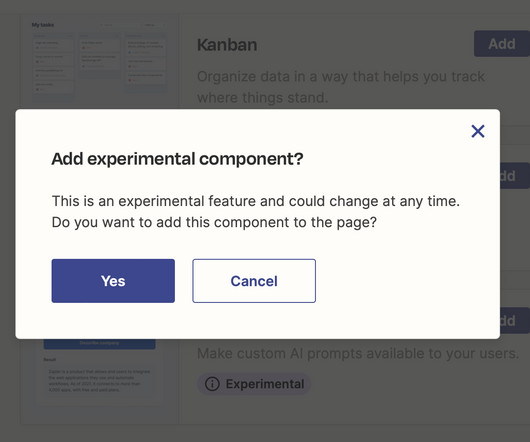
Task: Click the info icon in Experimental badge
Action: [212, 384]
